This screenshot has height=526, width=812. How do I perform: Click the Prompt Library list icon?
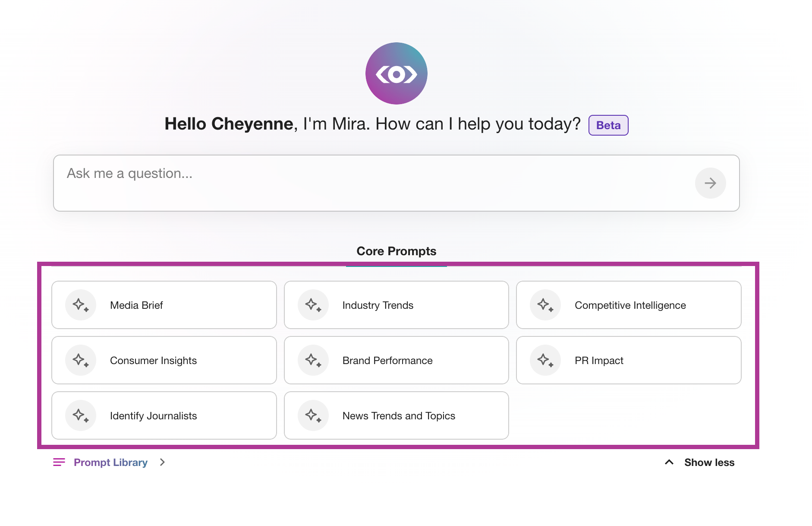click(x=59, y=463)
